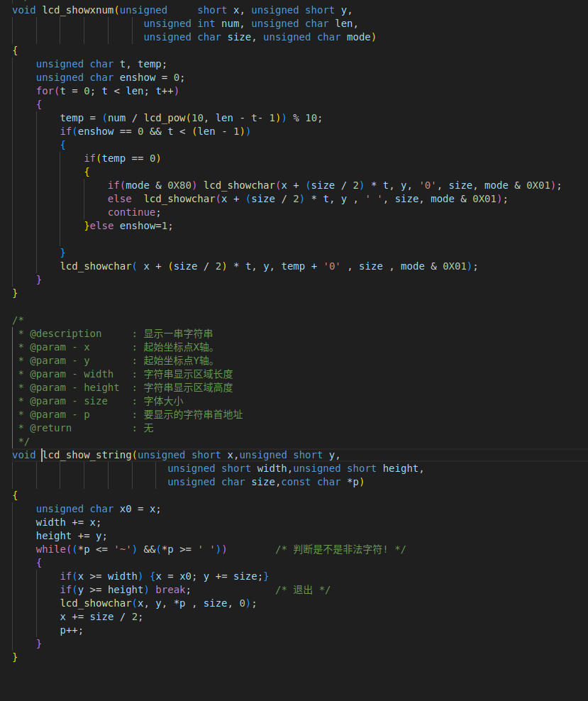Click 'if(x >= width)' condition

click(101, 576)
